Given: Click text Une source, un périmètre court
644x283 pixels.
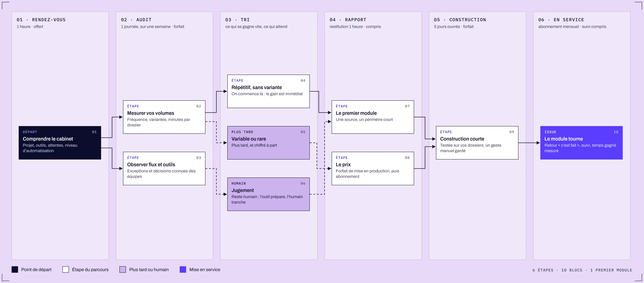Looking at the screenshot, I should [x=364, y=119].
